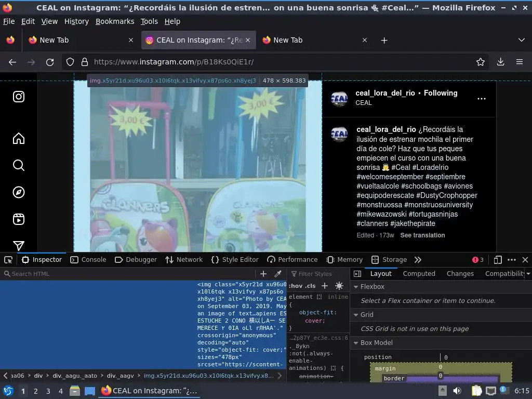Click the Instagram logo in sidebar
The width and height of the screenshot is (532, 399).
[x=19, y=97]
